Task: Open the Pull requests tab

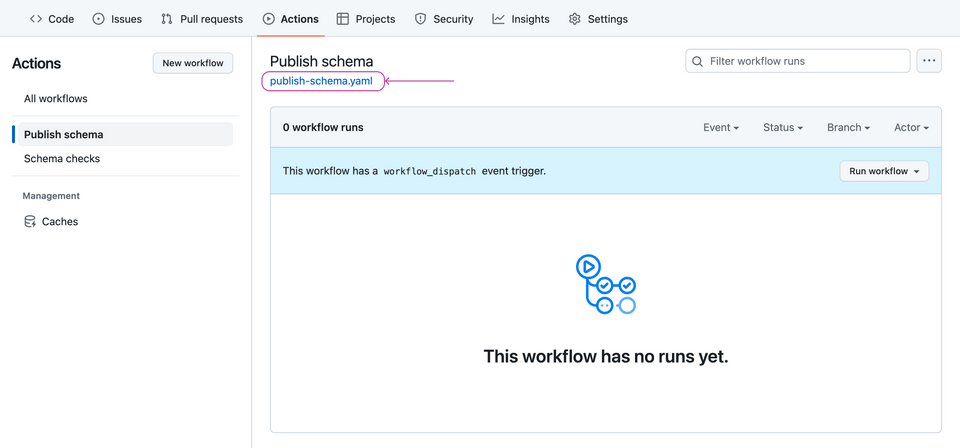Action: click(x=202, y=19)
